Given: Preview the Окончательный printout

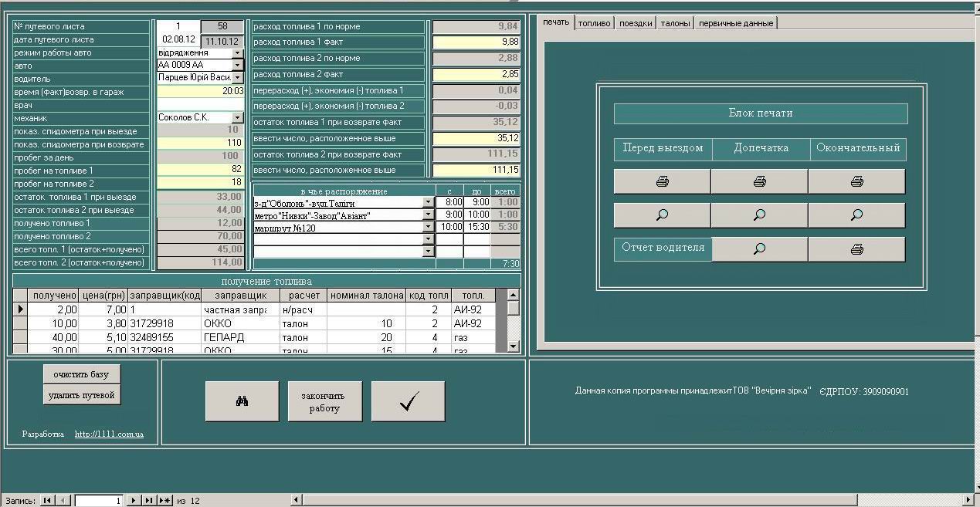Looking at the screenshot, I should click(x=856, y=215).
